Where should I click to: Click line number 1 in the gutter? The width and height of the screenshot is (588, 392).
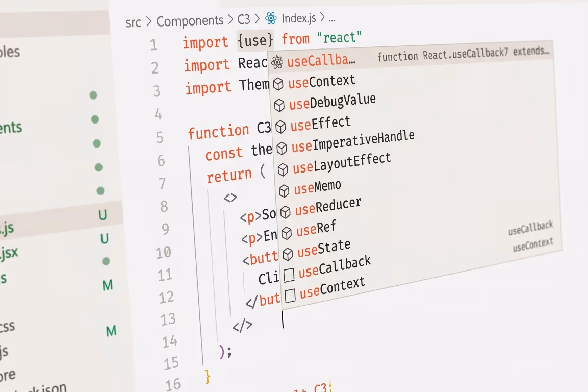click(x=154, y=45)
